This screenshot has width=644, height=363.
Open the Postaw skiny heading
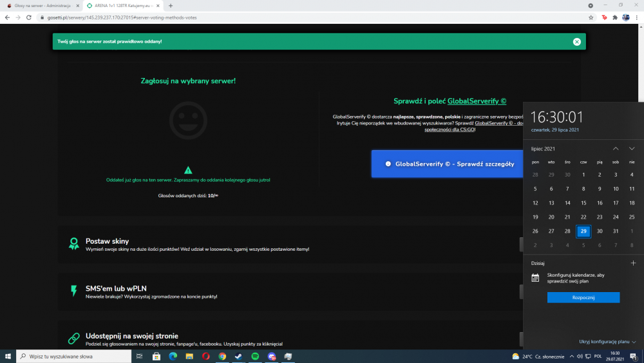pos(107,241)
